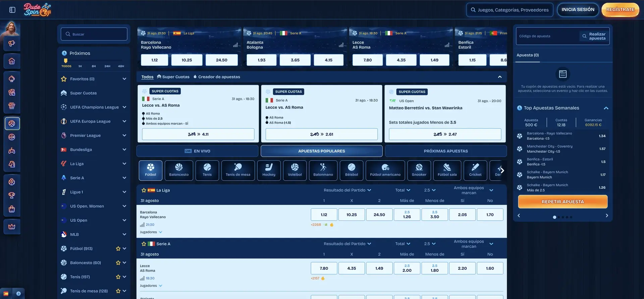The width and height of the screenshot is (644, 299).
Task: Open the megaphone promotions icon in the sidebar
Action: click(12, 44)
